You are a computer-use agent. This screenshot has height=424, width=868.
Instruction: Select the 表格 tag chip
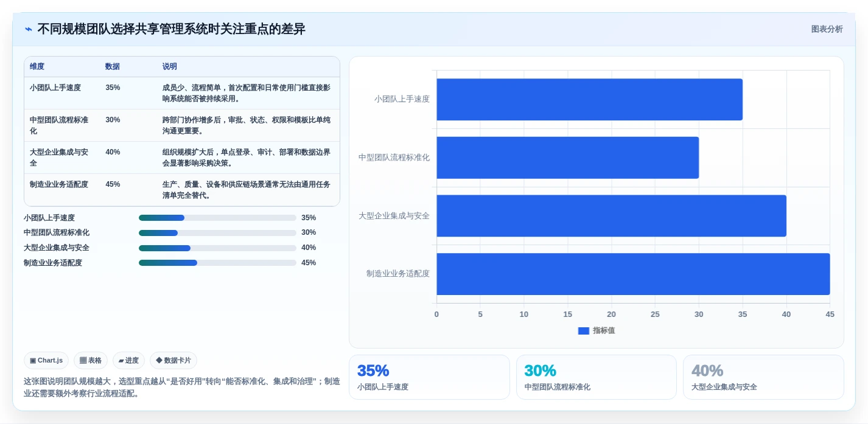coord(91,360)
